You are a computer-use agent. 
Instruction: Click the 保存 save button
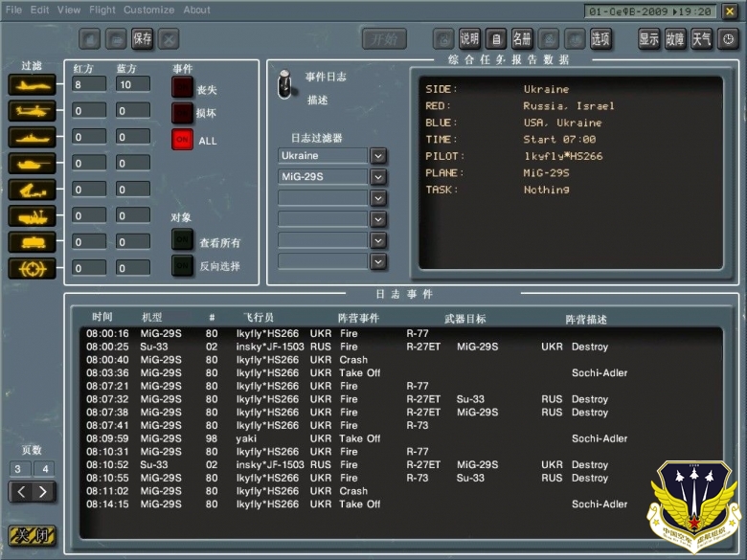coord(142,39)
